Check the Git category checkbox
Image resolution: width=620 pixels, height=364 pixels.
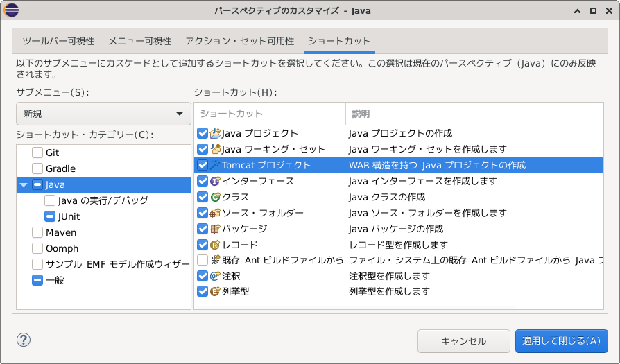tap(37, 153)
